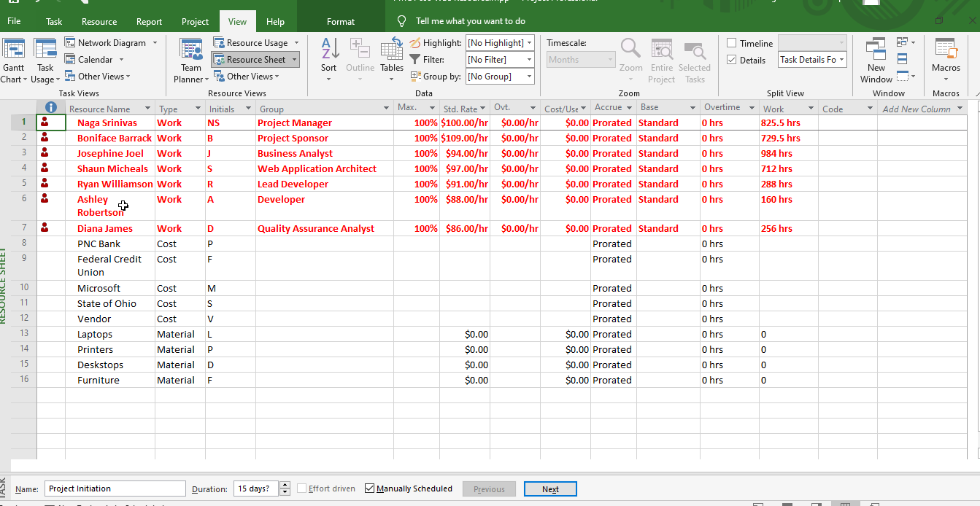
Task: Switch to Network Diagram view
Action: pyautogui.click(x=111, y=43)
